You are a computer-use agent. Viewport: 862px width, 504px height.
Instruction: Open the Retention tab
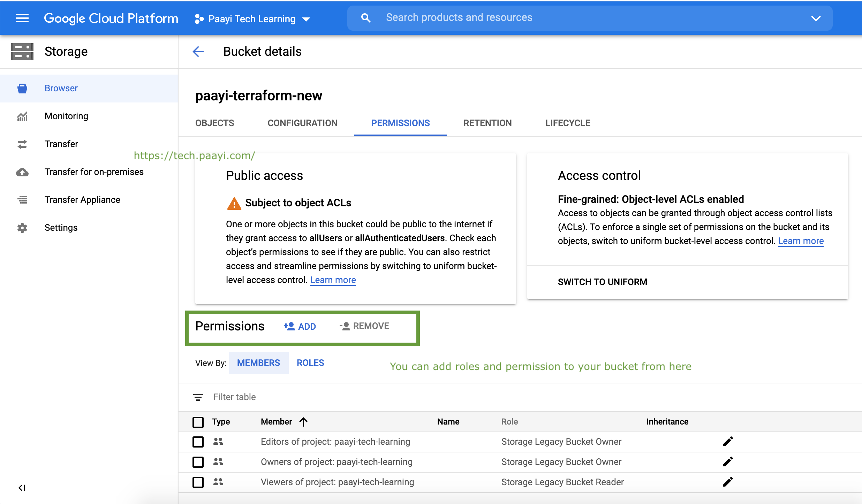tap(487, 123)
